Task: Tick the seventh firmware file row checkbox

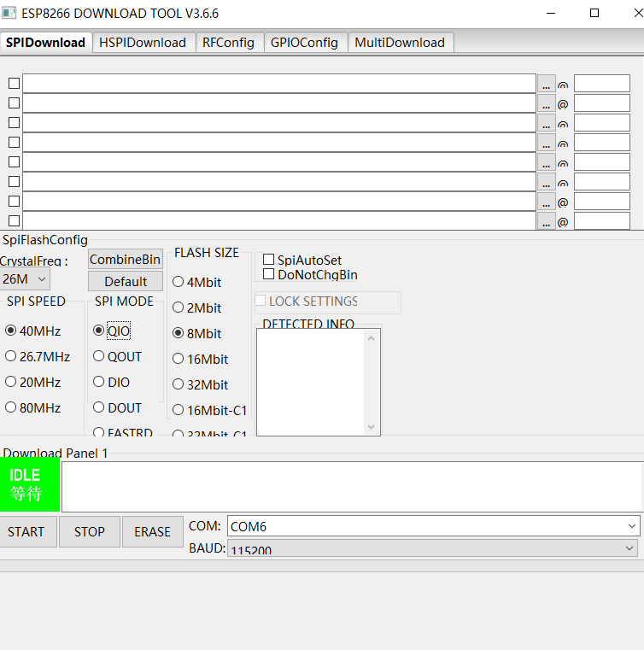Action: 14,201
